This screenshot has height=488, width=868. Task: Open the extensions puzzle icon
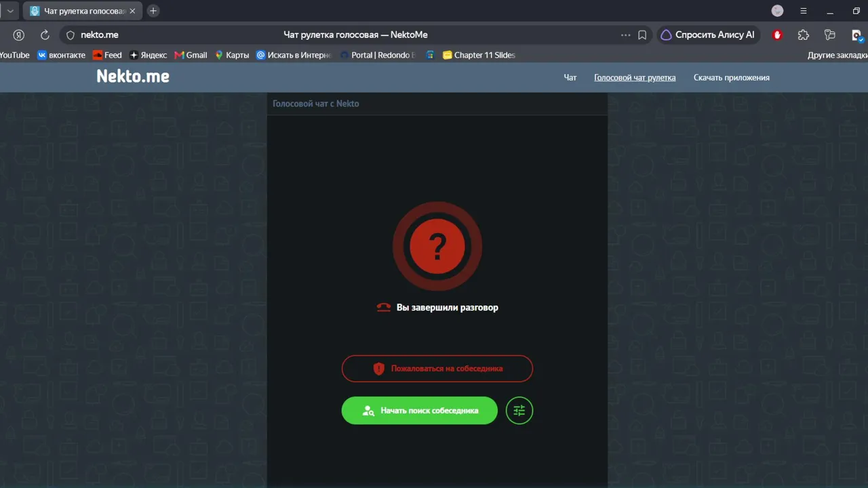(804, 35)
